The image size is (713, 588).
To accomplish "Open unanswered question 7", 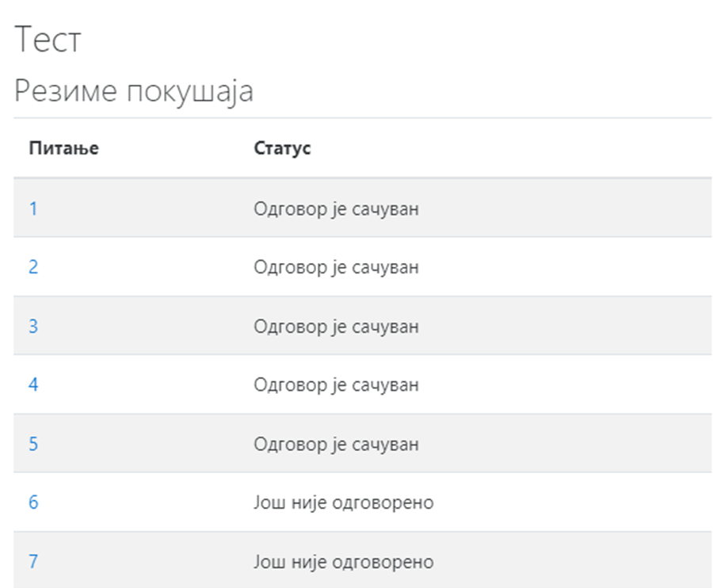I will click(x=33, y=561).
